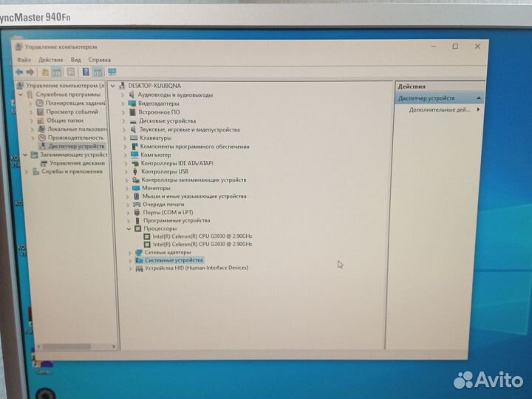532x399 pixels.
Task: Open the Файл menu
Action: click(x=24, y=60)
